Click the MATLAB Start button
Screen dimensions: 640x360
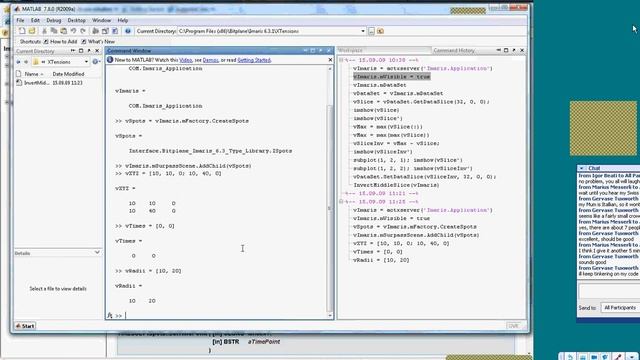(x=25, y=326)
